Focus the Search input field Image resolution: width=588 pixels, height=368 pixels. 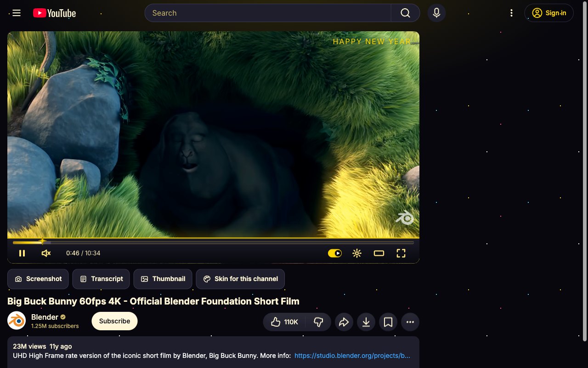tap(268, 13)
